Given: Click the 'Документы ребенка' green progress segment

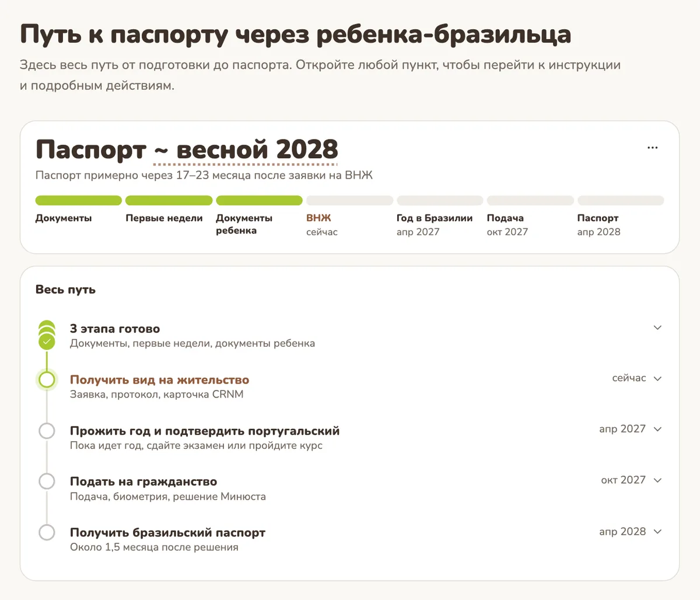Looking at the screenshot, I should pos(259,200).
